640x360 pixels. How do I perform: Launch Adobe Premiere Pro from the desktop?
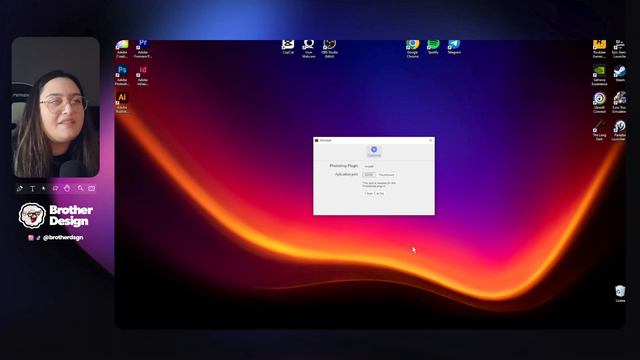[x=142, y=49]
